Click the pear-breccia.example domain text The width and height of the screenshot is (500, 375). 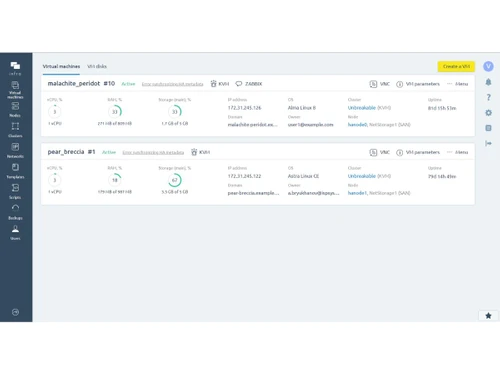[x=253, y=193]
